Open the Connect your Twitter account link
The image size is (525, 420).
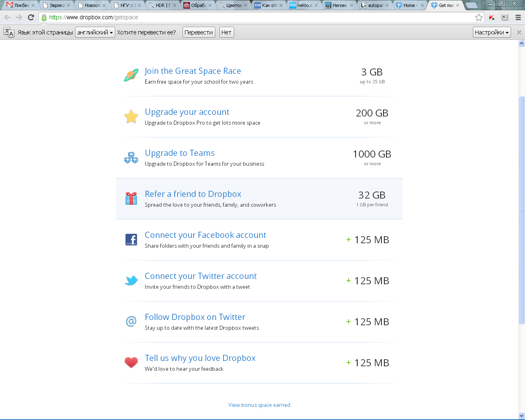pos(201,276)
